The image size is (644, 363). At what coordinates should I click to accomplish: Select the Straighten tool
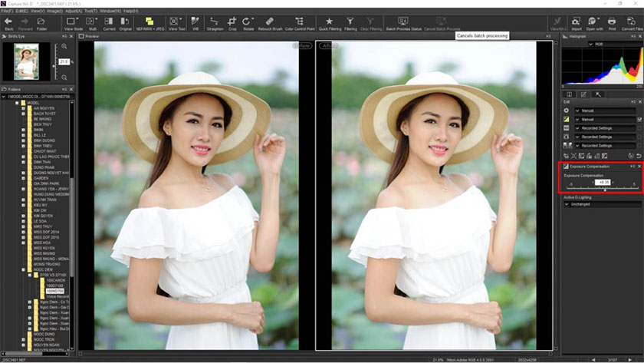tap(215, 21)
